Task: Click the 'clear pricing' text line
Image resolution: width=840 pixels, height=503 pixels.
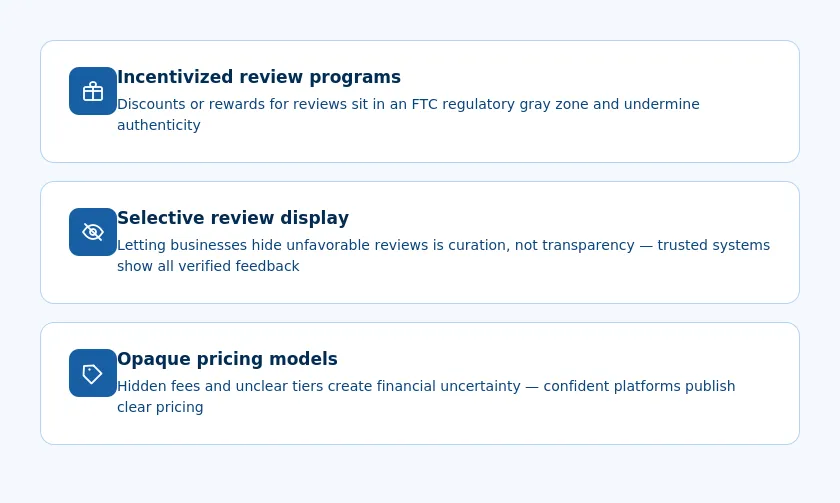Action: coord(160,407)
